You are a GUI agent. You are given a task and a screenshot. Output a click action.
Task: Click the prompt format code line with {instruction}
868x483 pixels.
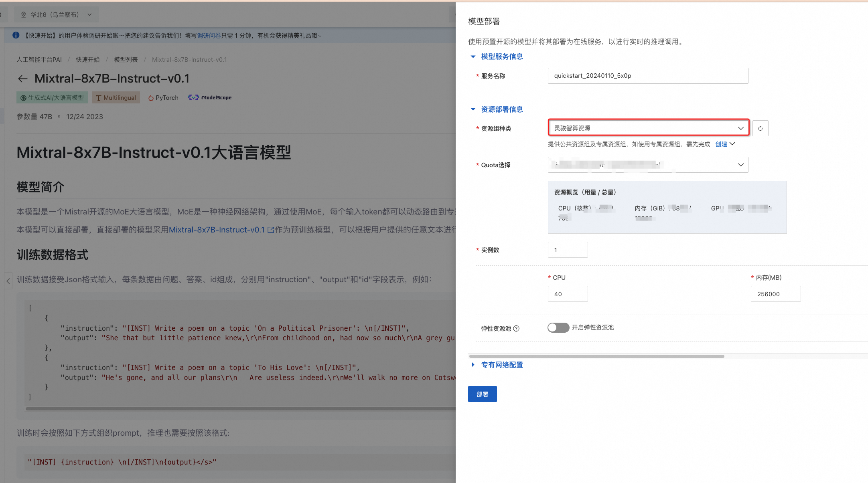[x=122, y=462]
